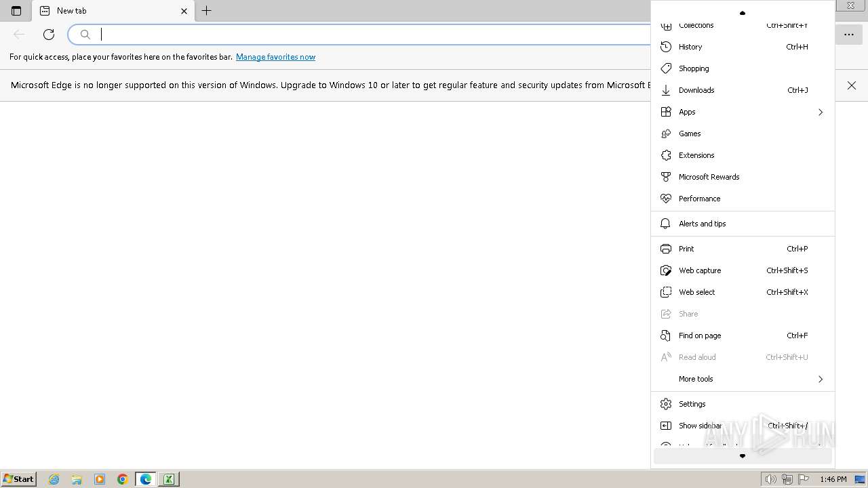Click the Extensions puzzle icon
Image resolution: width=868 pixels, height=488 pixels.
pyautogui.click(x=666, y=155)
